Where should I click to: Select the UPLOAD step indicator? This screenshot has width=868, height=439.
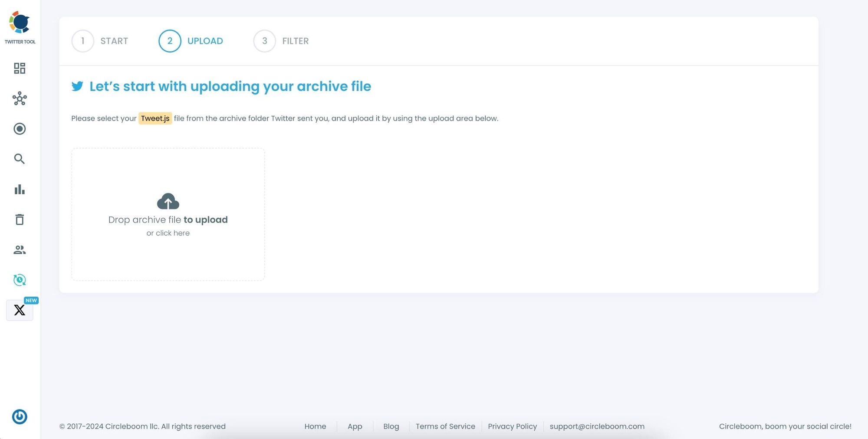click(191, 41)
